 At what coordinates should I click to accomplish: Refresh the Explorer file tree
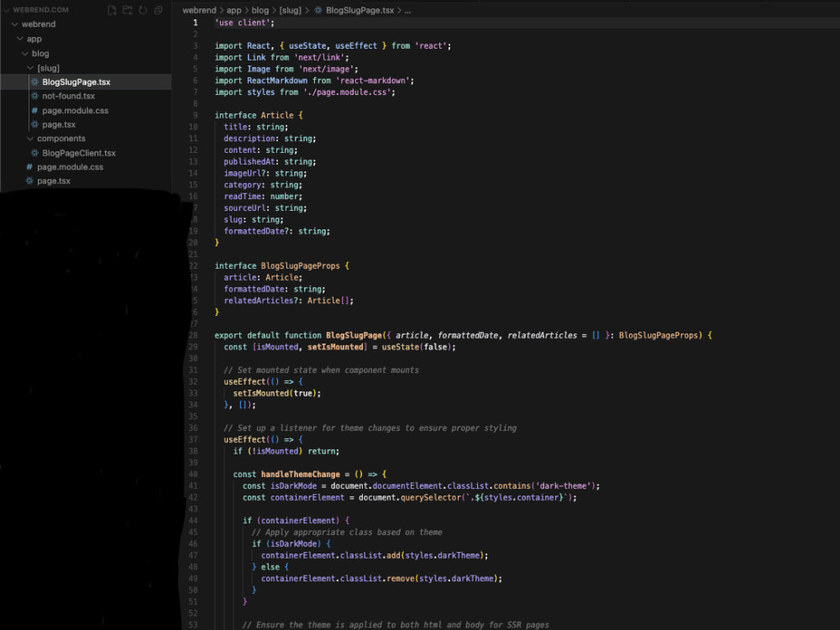(x=143, y=10)
